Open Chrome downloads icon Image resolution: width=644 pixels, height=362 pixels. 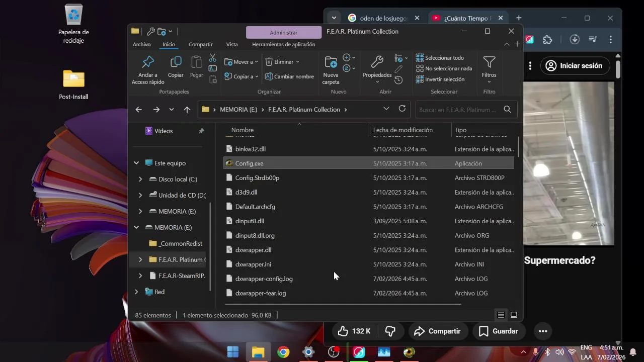coord(575,39)
